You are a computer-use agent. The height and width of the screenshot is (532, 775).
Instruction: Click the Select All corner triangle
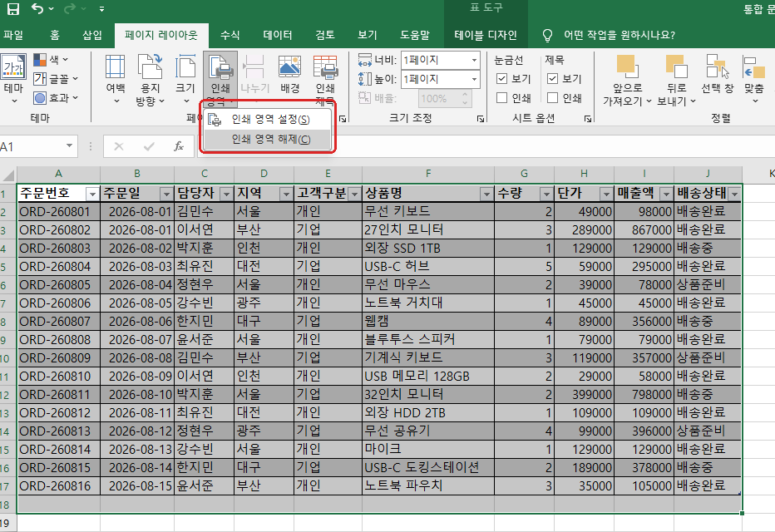[8, 175]
